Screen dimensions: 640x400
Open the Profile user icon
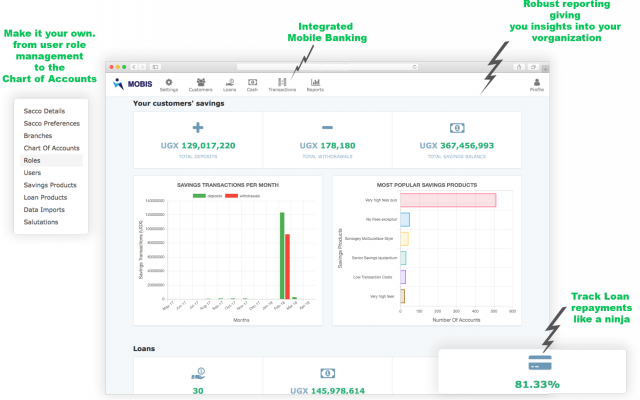tap(537, 82)
